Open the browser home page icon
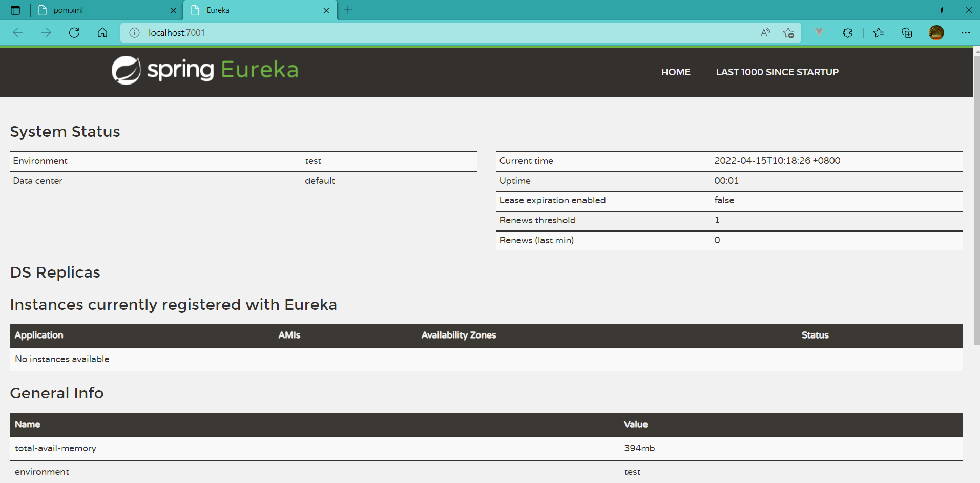980x483 pixels. click(102, 33)
